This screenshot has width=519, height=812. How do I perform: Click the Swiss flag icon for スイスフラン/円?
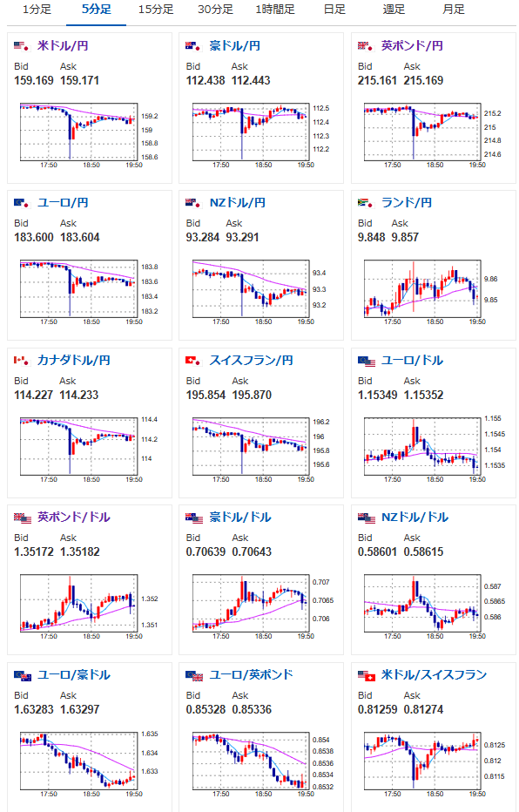coord(193,361)
